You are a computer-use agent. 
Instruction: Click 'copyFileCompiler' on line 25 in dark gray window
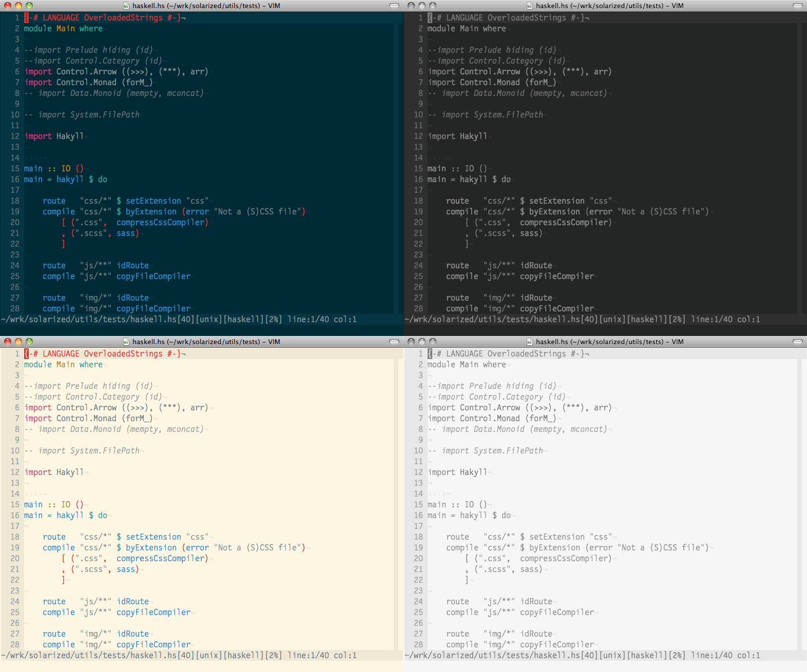[x=557, y=276]
